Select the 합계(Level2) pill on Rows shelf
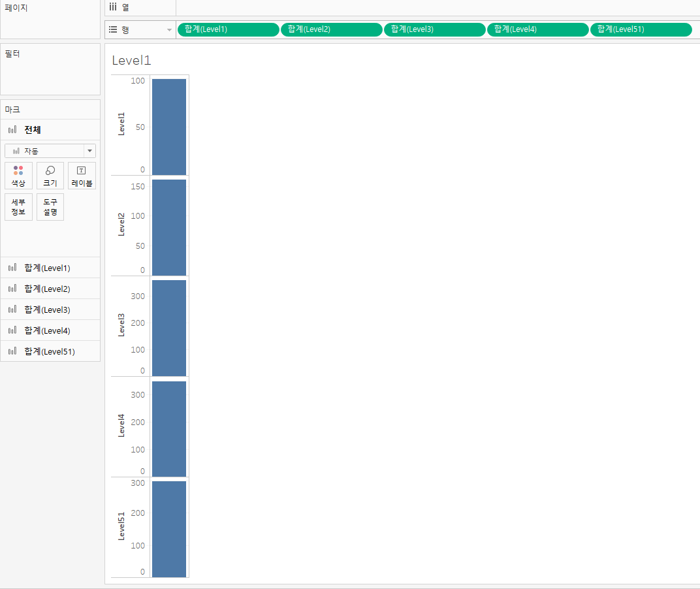Screen dimensions: 700x589 [331, 29]
